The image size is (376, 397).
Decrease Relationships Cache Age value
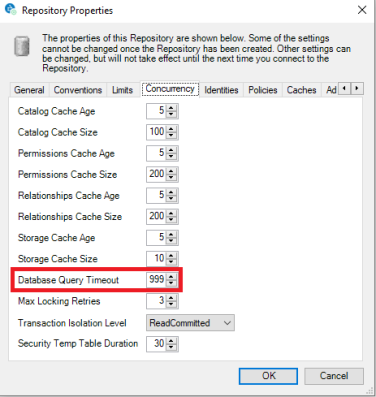coord(171,199)
